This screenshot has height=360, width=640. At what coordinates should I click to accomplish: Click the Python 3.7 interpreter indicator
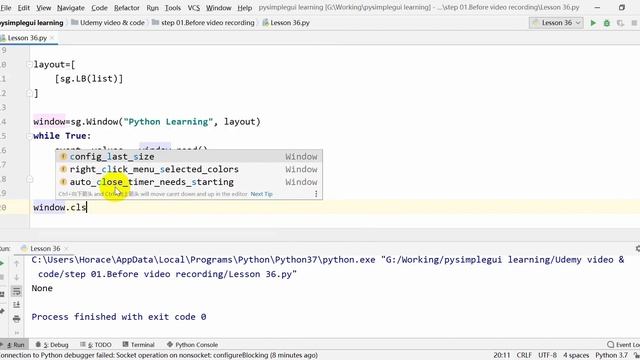tap(611, 356)
